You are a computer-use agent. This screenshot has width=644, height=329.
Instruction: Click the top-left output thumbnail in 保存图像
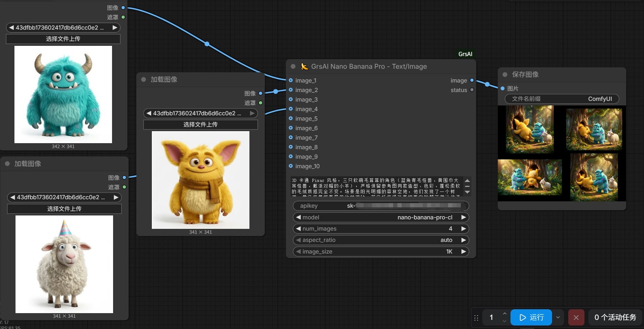pos(530,129)
